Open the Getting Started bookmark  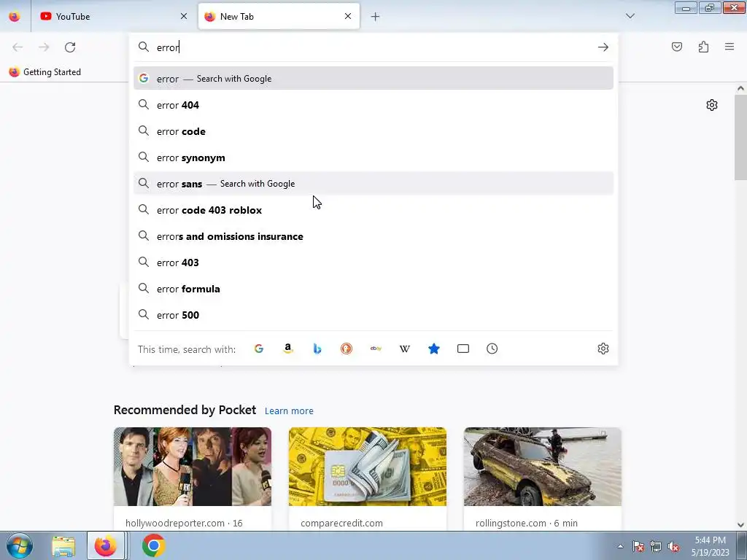coord(45,72)
